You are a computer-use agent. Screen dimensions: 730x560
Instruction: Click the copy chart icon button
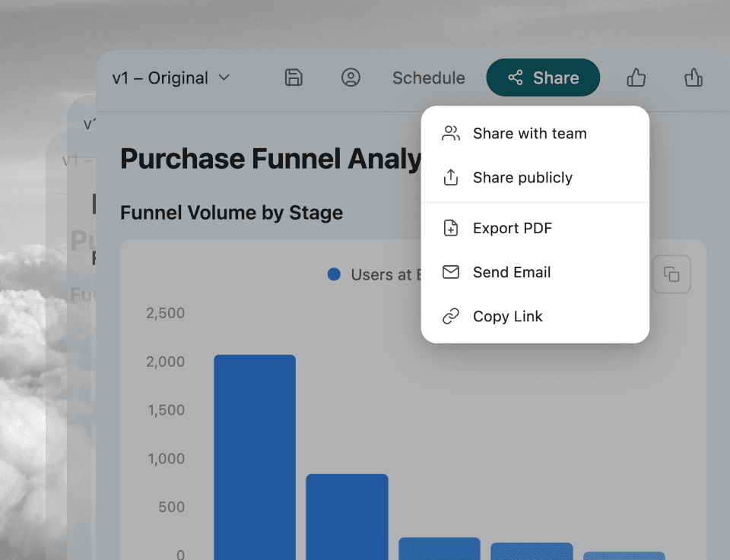(671, 274)
